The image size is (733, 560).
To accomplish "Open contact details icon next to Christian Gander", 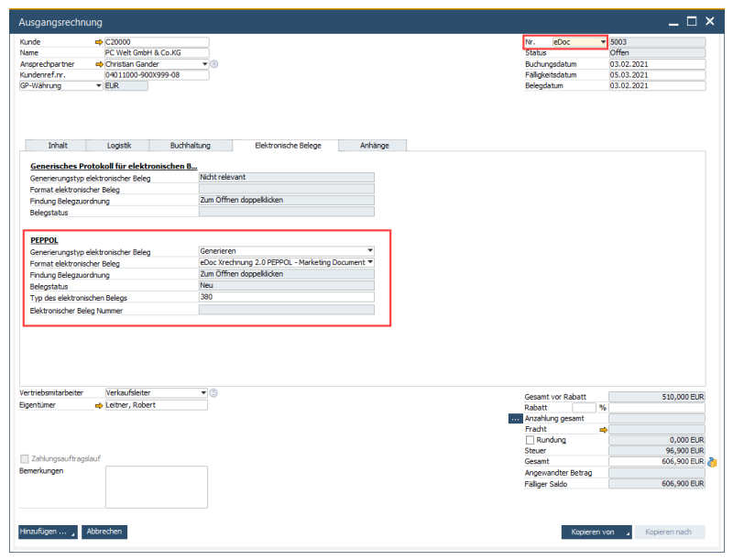I will pos(214,64).
